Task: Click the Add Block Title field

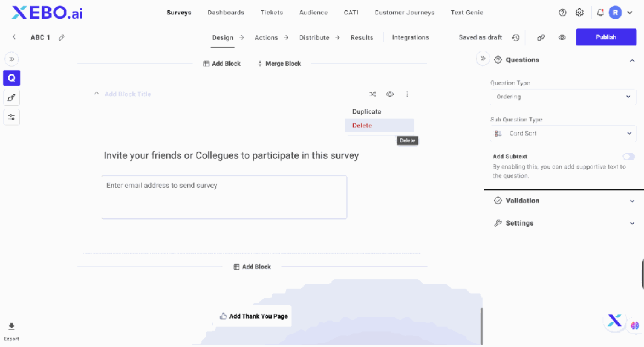Action: tap(127, 94)
